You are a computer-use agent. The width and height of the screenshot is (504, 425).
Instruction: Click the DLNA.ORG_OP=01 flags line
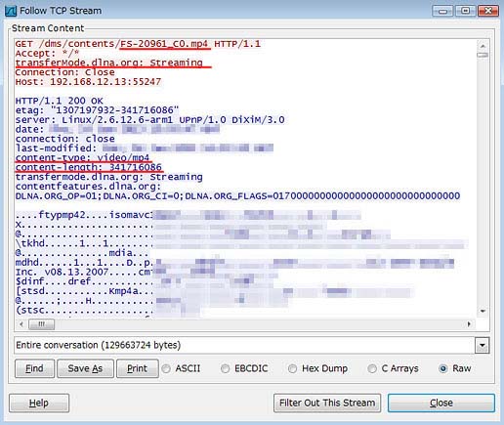(237, 195)
